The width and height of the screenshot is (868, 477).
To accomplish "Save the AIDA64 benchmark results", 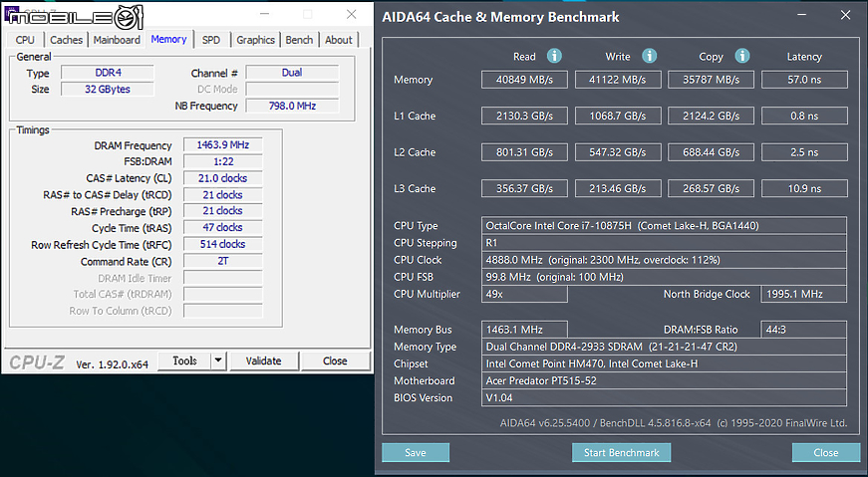I will tap(416, 453).
